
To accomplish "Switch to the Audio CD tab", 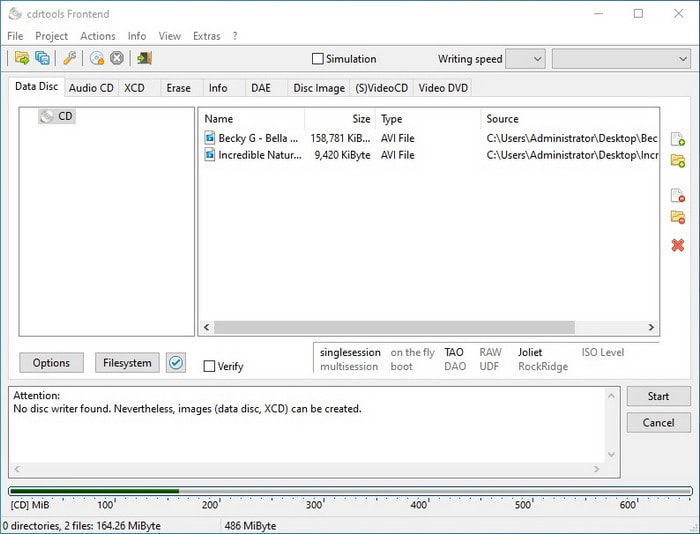I will point(91,88).
